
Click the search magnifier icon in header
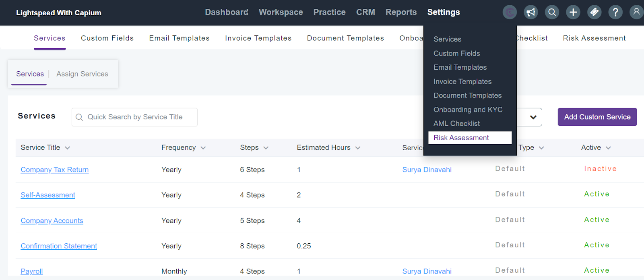(552, 12)
